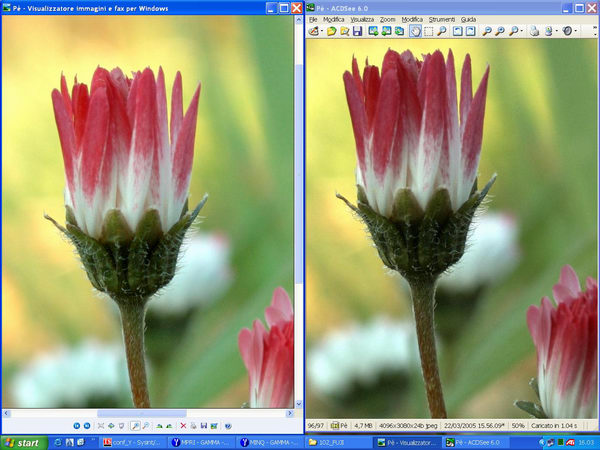Viewport: 600px width, 450px height.
Task: Expand the first ACDSee toolbar icon dropdown
Action: pos(320,31)
